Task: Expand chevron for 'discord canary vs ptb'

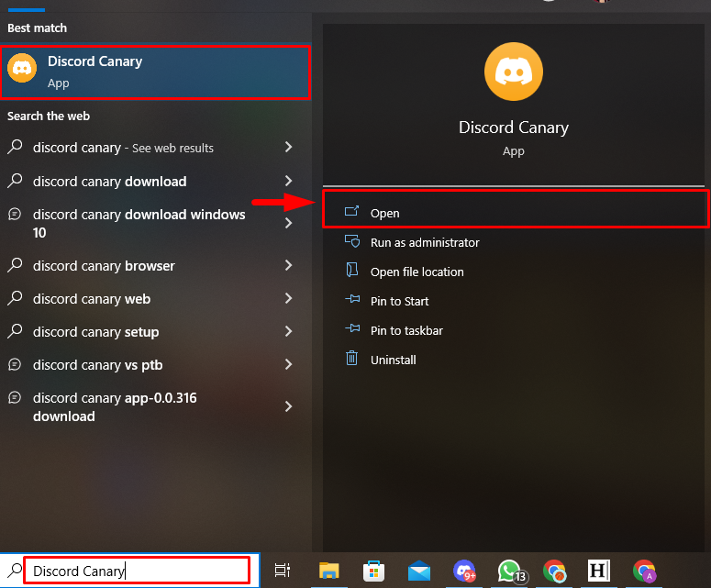Action: click(x=288, y=364)
